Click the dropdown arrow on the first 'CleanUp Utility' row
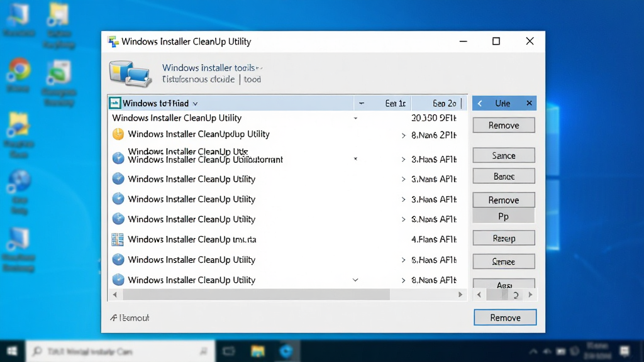644x362 pixels. click(x=356, y=118)
